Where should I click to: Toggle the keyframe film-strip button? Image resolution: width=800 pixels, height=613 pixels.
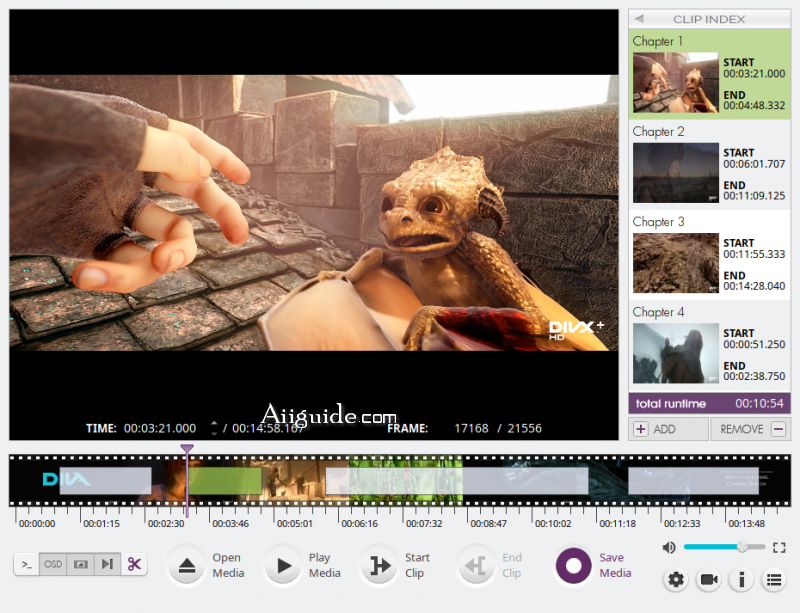(x=81, y=564)
